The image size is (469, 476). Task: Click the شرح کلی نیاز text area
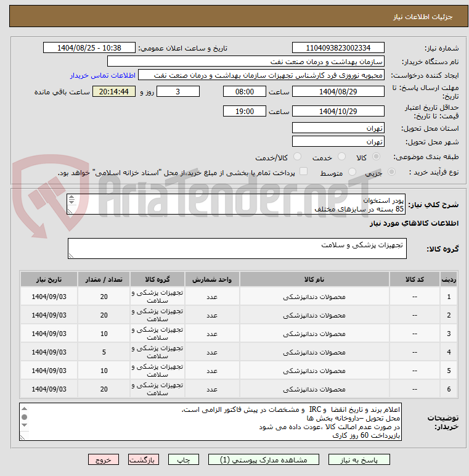click(x=236, y=204)
